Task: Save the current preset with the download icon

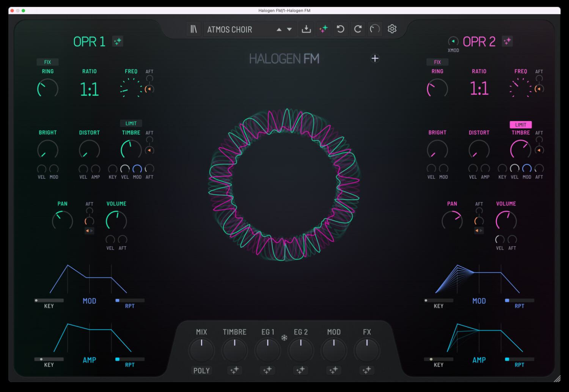Action: pos(306,29)
